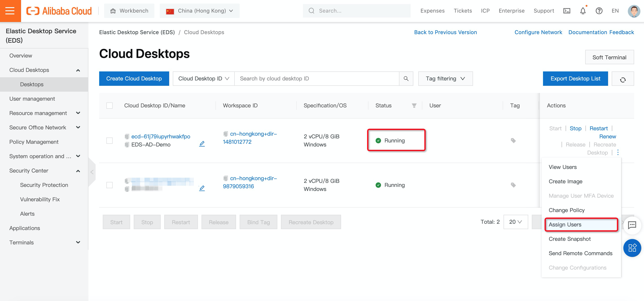Click the orange hamburger menu icon
Image resolution: width=644 pixels, height=301 pixels.
click(x=10, y=11)
